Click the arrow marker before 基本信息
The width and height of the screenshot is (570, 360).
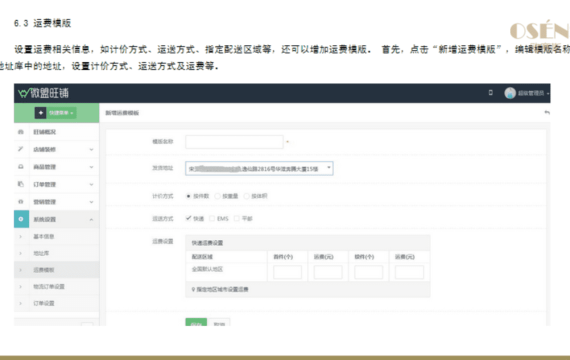click(x=20, y=236)
